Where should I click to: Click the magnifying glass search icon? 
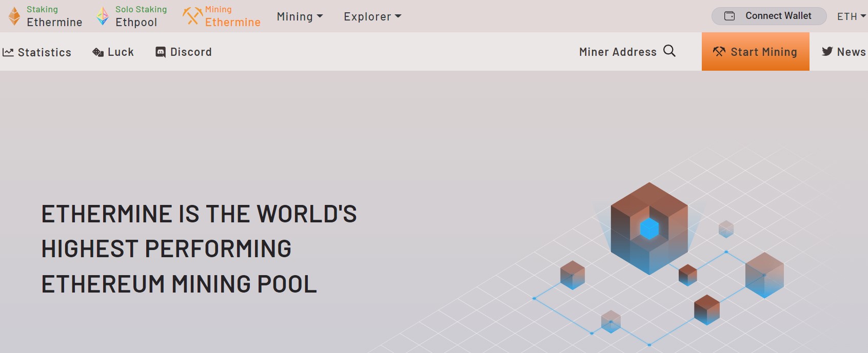pos(669,51)
